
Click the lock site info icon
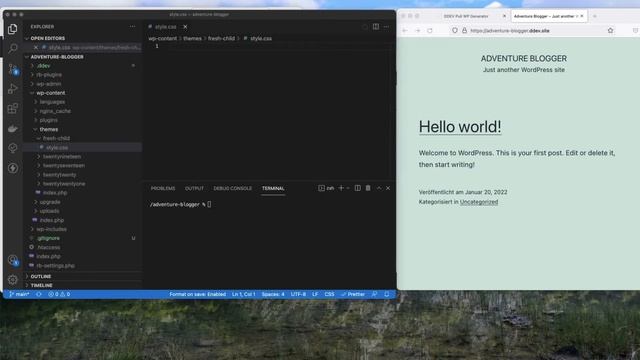(464, 31)
